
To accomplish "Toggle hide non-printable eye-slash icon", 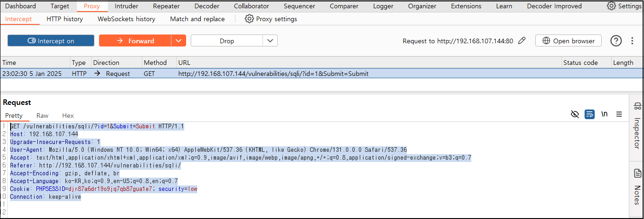I will [574, 114].
